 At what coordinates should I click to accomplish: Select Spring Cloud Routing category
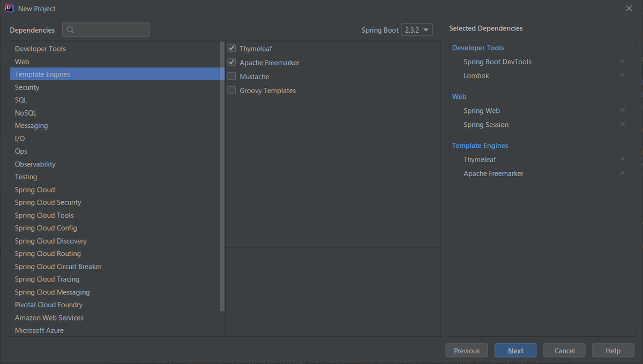(x=115, y=254)
